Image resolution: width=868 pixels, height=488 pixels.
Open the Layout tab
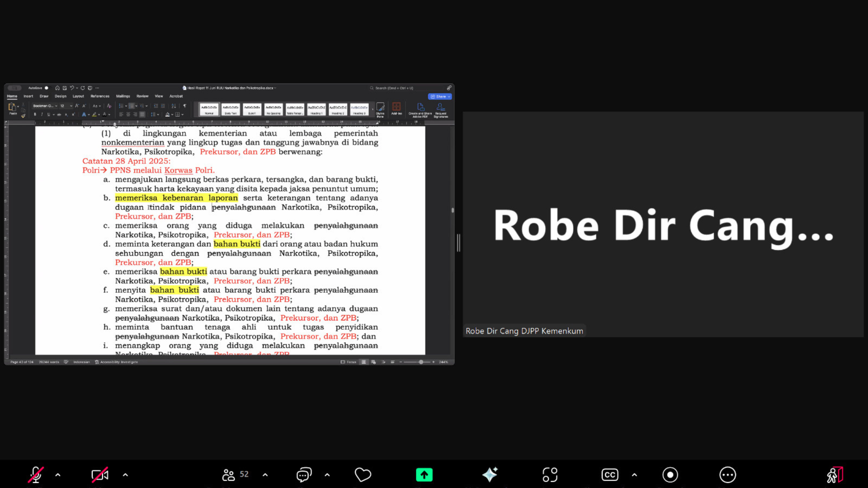(78, 96)
